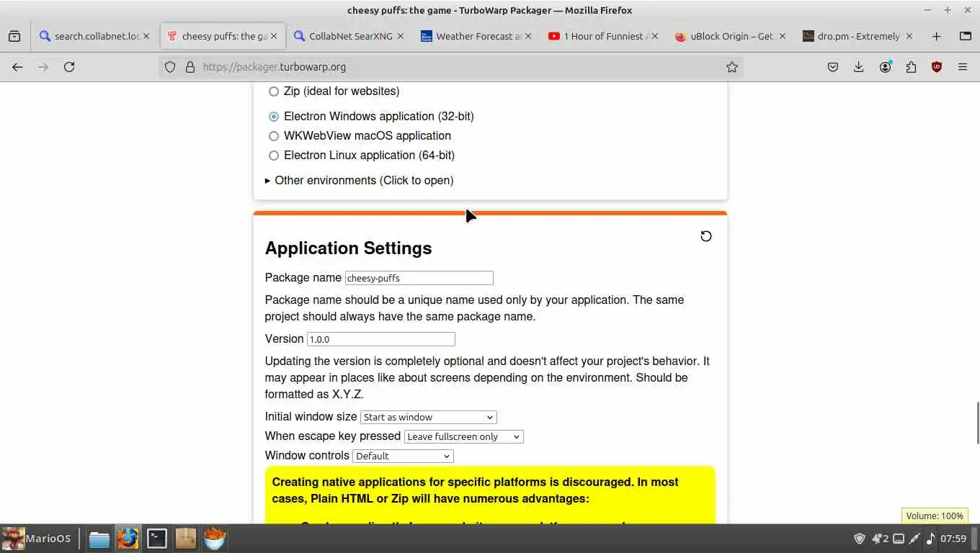Open the terminal from the taskbar
This screenshot has height=553, width=980.
click(x=156, y=539)
